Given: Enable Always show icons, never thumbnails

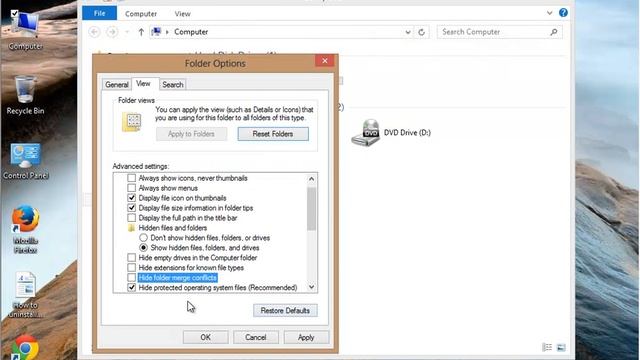Looking at the screenshot, I should [x=131, y=178].
